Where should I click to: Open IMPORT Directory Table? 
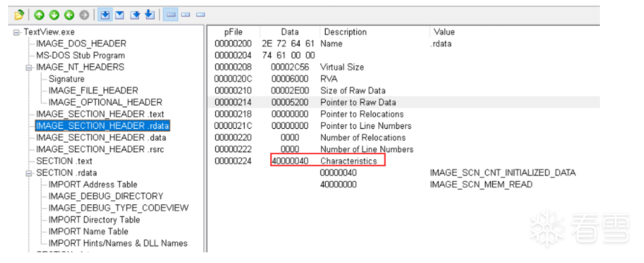[94, 220]
